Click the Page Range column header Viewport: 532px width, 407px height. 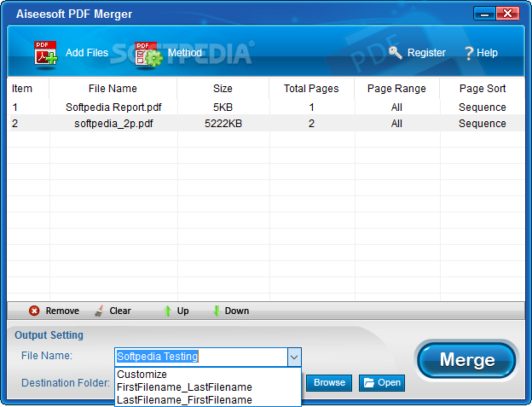click(x=396, y=89)
